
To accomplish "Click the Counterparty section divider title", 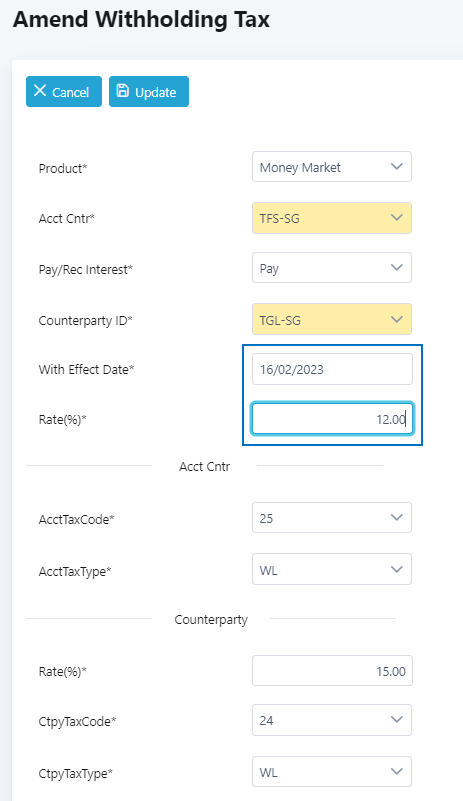I will (211, 620).
